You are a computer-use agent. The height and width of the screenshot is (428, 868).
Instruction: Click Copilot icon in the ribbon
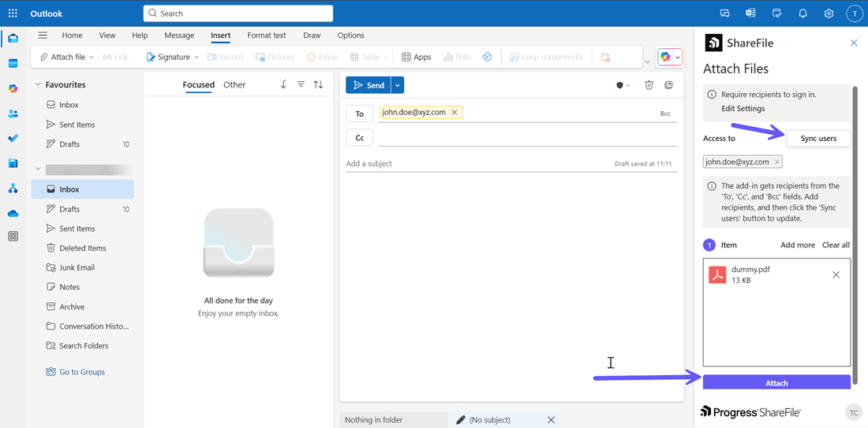[665, 57]
